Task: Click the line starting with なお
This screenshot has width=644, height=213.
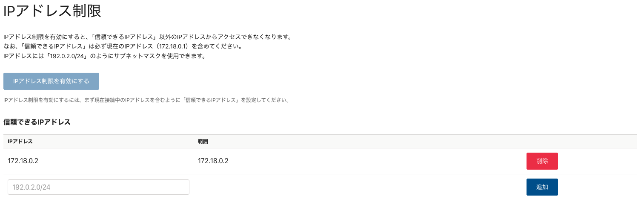Action: tap(123, 46)
